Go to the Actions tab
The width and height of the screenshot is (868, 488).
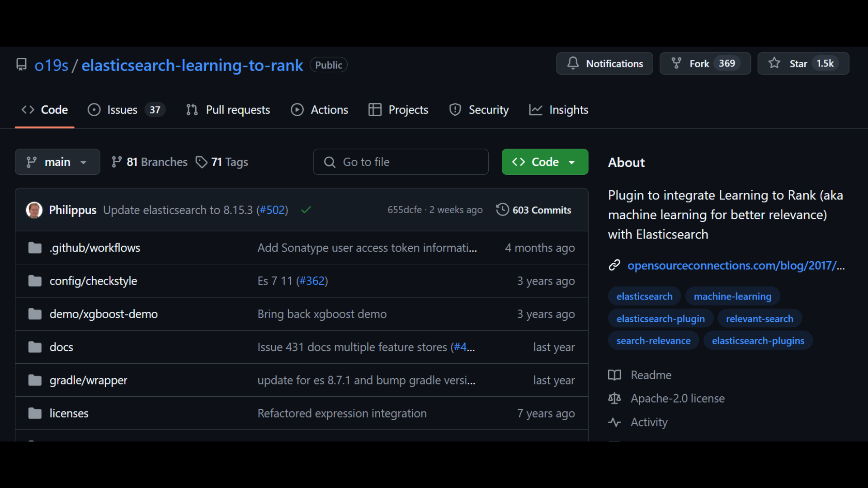(319, 110)
